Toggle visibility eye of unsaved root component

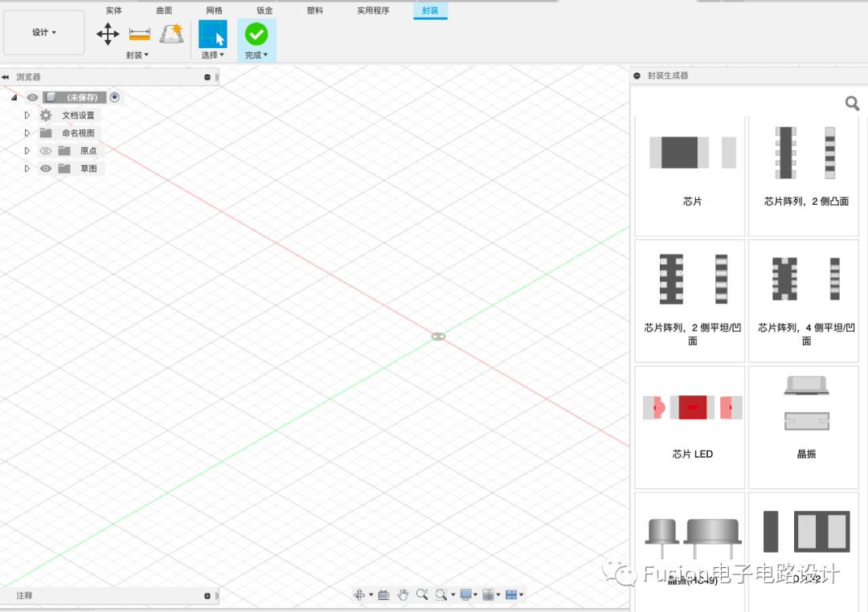[33, 97]
